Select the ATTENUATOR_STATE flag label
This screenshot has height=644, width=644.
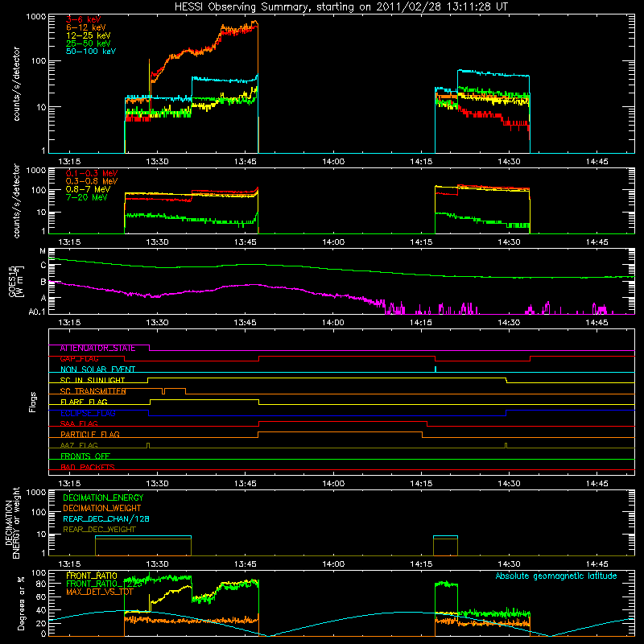tap(97, 349)
